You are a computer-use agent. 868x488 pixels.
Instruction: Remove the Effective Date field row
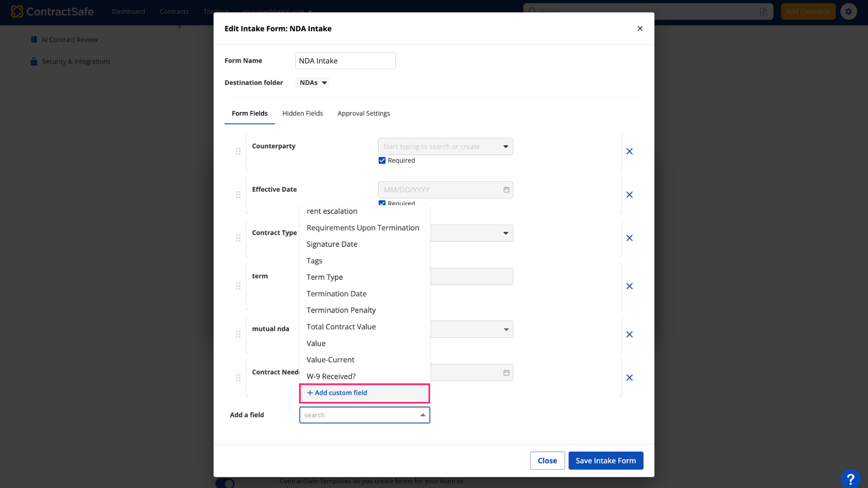pos(629,195)
